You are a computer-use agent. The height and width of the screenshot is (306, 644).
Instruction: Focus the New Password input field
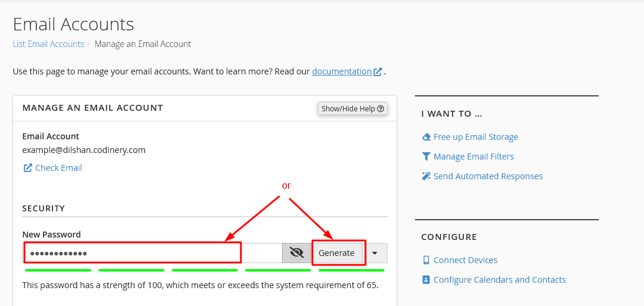[x=152, y=253]
